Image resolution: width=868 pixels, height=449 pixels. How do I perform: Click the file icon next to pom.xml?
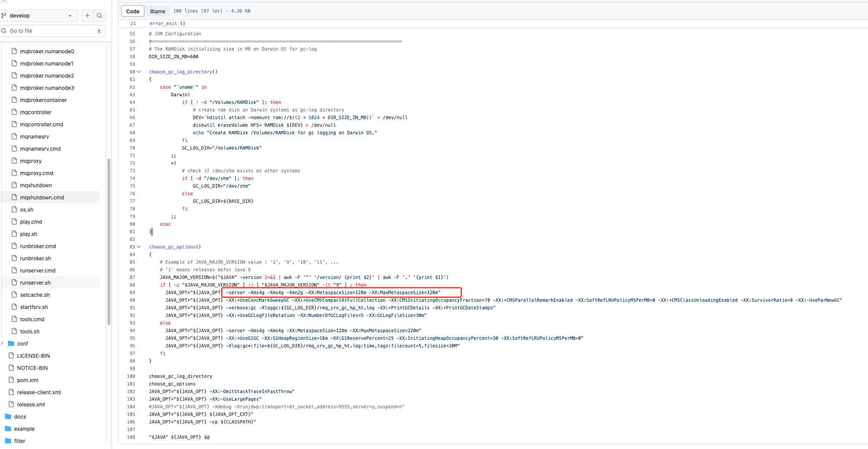[x=11, y=380]
